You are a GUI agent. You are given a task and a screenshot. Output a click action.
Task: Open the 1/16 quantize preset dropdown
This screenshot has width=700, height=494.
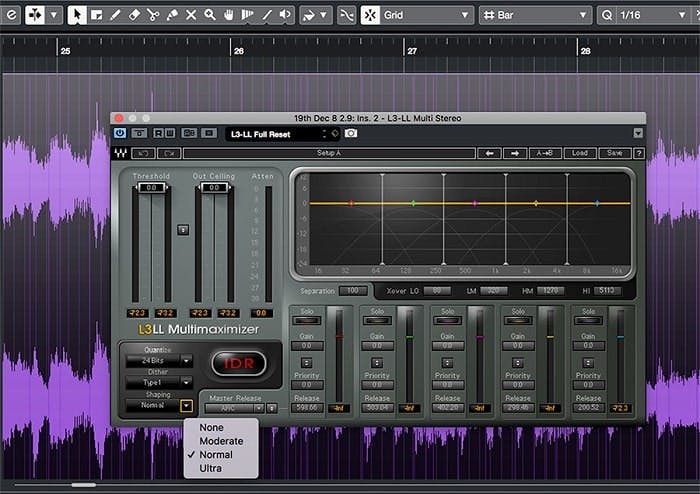(652, 15)
